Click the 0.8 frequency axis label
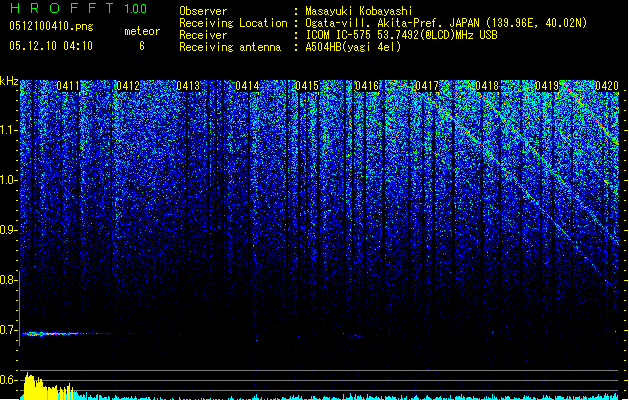The width and height of the screenshot is (629, 400). pos(9,280)
